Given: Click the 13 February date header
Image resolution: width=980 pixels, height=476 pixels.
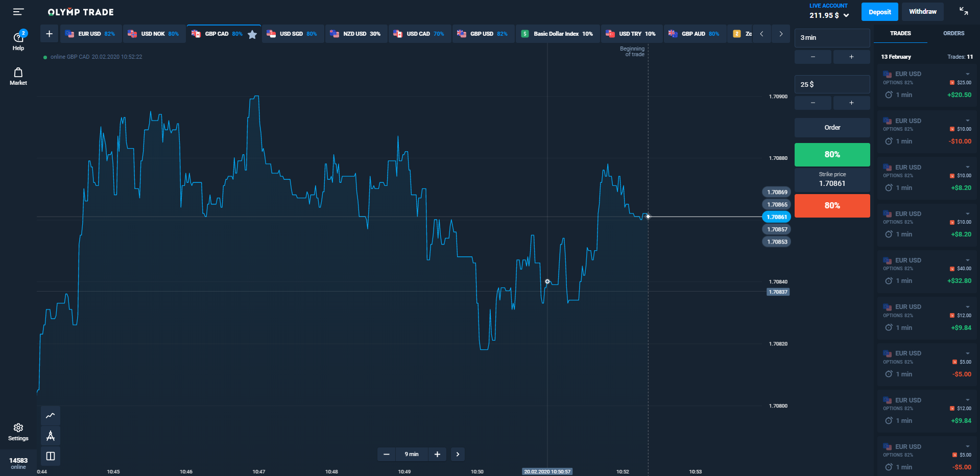Looking at the screenshot, I should pos(896,57).
